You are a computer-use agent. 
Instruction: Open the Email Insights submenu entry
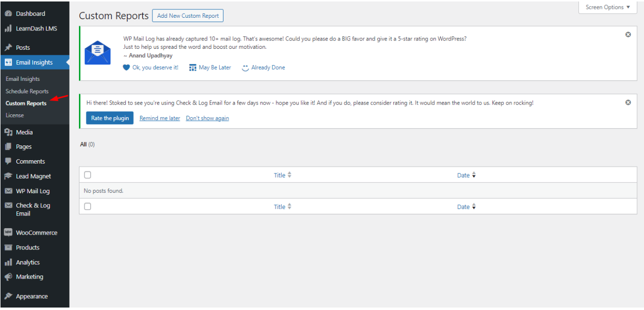click(x=23, y=79)
